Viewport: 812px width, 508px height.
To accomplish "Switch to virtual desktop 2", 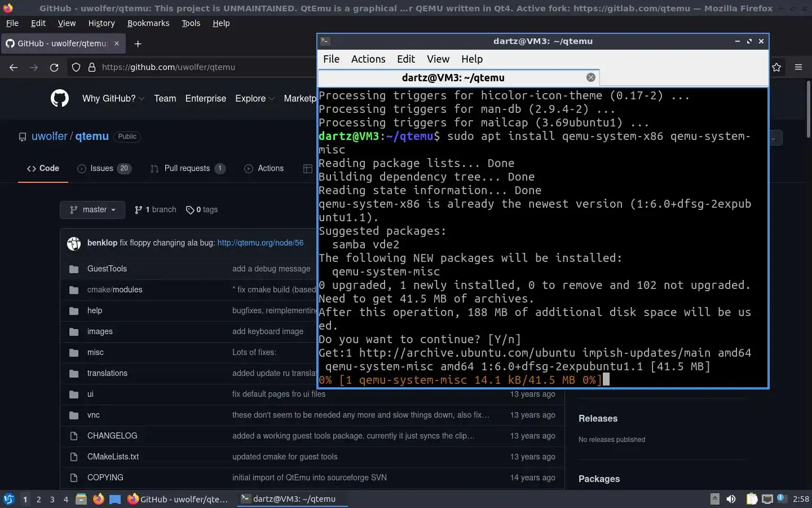I will (x=38, y=499).
